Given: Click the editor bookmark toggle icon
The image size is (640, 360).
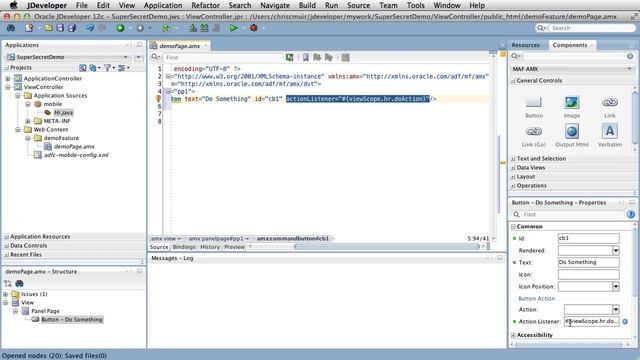Looking at the screenshot, I should point(305,58).
